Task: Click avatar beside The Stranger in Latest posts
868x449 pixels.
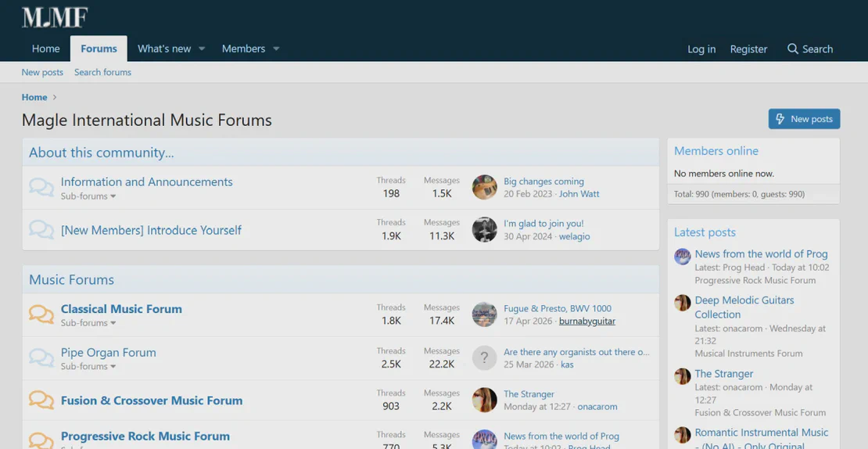Action: tap(683, 376)
